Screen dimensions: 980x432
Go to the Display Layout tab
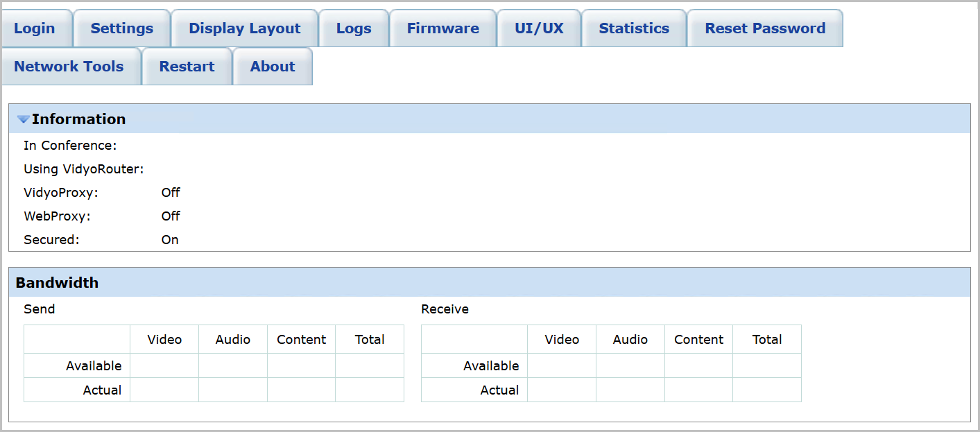[x=245, y=28]
